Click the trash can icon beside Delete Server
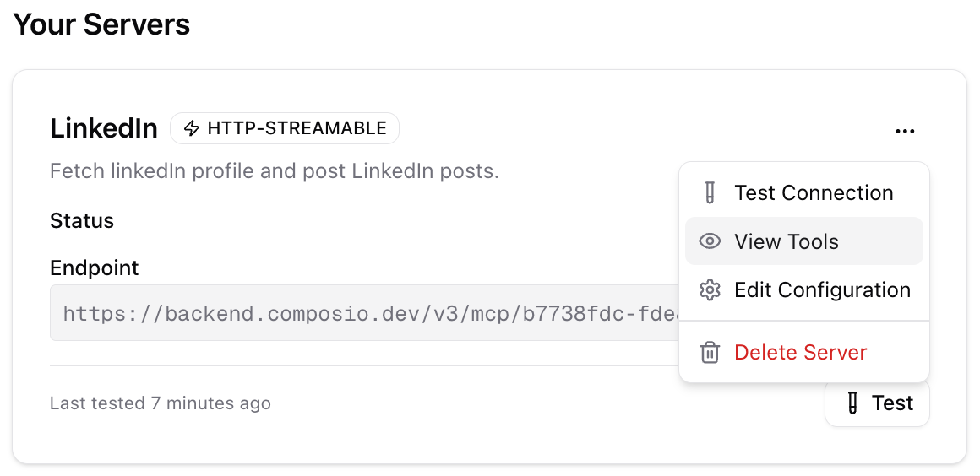Viewport: 980px width, 476px height. (710, 352)
